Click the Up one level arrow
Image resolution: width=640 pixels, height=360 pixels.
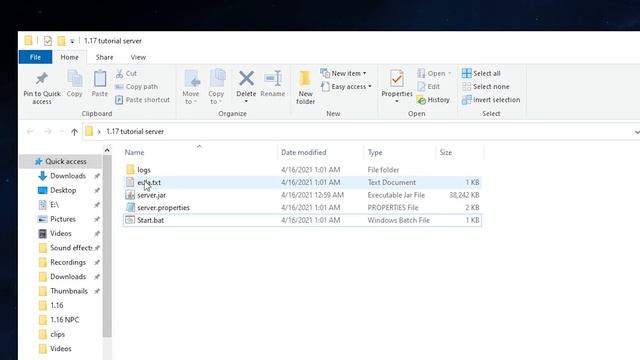click(x=74, y=131)
